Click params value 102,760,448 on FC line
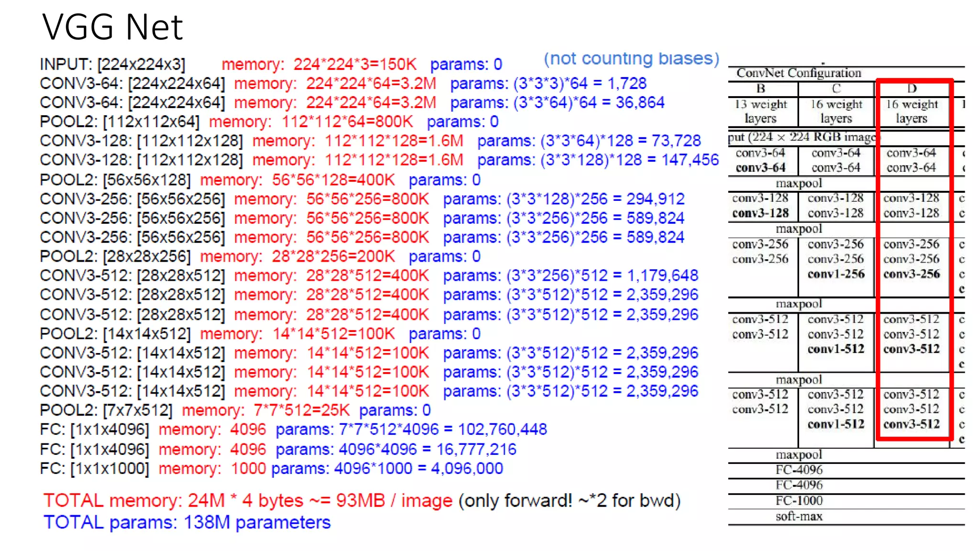Screen dimensions: 980x551 tap(502, 429)
